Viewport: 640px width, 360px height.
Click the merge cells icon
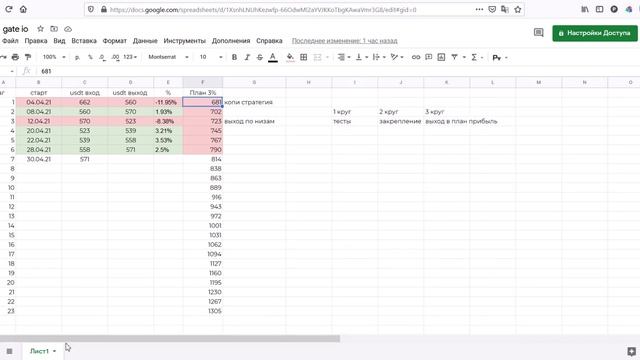tap(317, 57)
